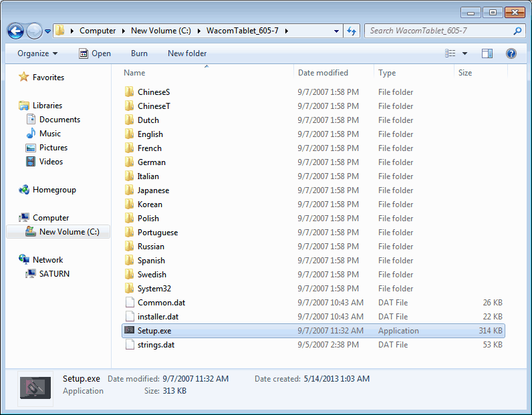Image resolution: width=532 pixels, height=415 pixels.
Task: Click the Refresh button beside address bar
Action: 352,31
